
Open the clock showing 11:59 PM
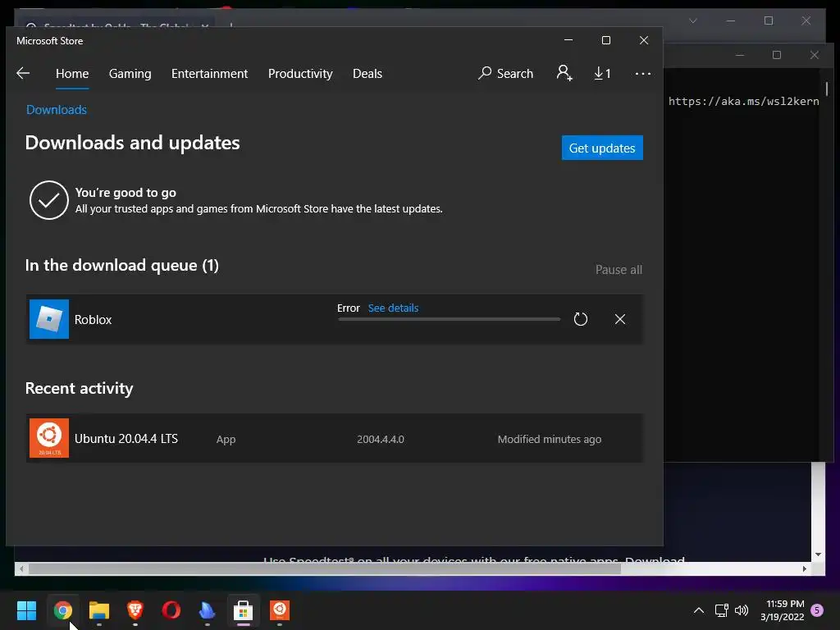(x=782, y=610)
